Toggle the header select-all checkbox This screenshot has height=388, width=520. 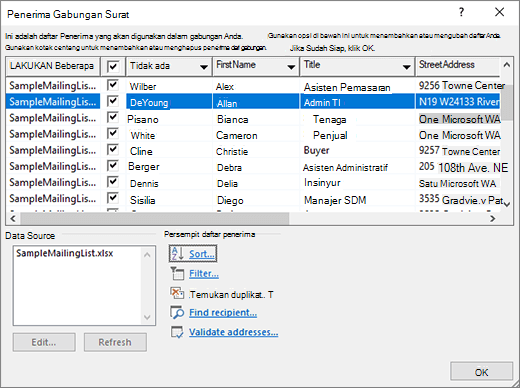coord(113,66)
